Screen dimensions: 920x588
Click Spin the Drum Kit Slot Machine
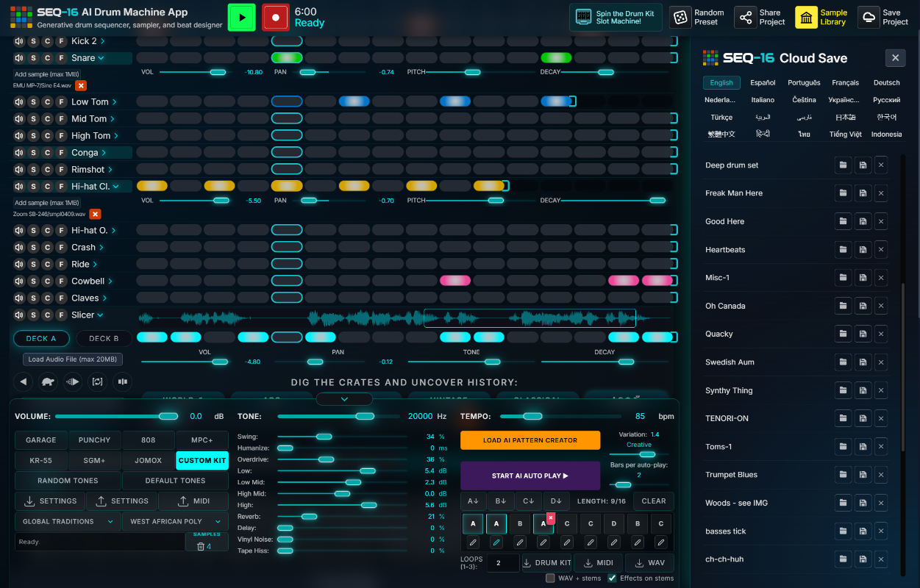pos(616,17)
